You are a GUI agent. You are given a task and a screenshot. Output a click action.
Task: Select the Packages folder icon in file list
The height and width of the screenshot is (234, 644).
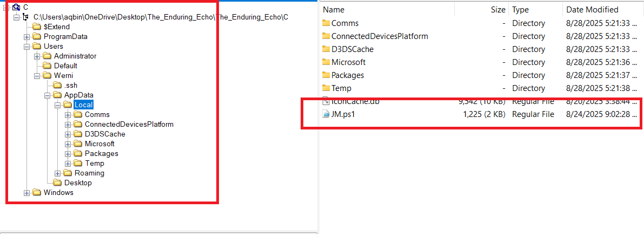click(x=326, y=75)
